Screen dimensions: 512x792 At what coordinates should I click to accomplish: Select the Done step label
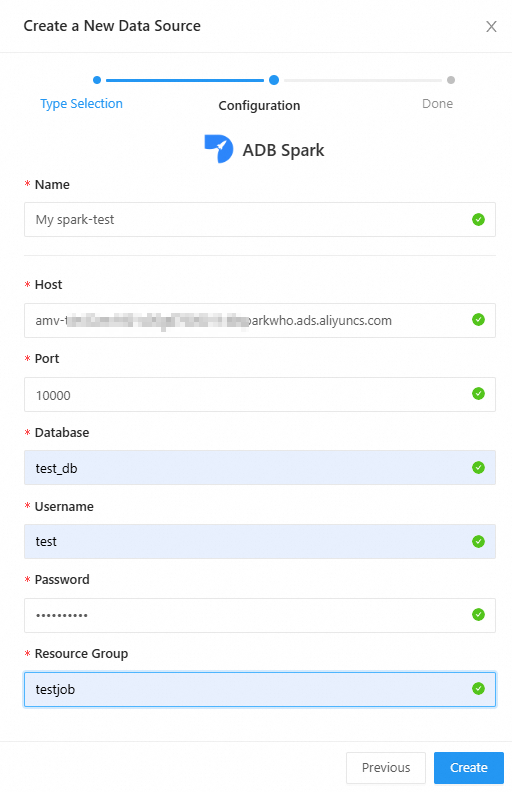click(x=437, y=104)
